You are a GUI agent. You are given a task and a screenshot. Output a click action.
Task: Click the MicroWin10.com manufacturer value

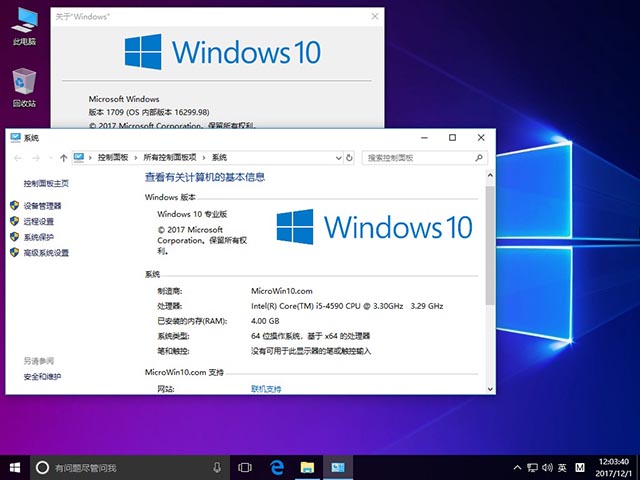click(282, 291)
